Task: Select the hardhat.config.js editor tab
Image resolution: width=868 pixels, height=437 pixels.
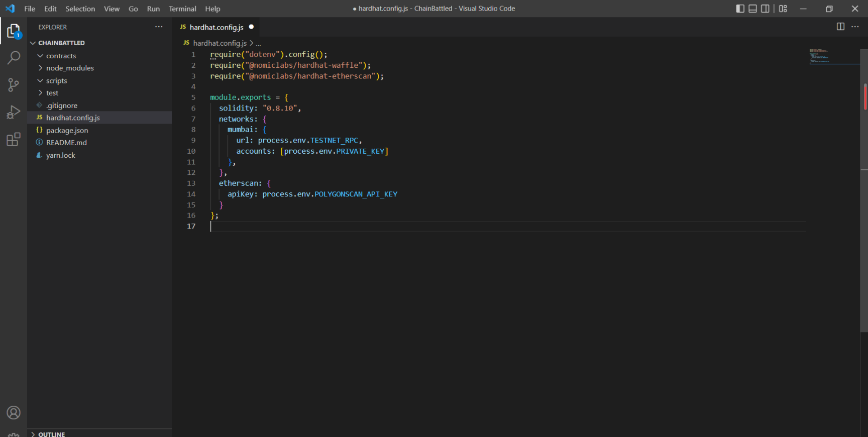Action: tap(216, 27)
